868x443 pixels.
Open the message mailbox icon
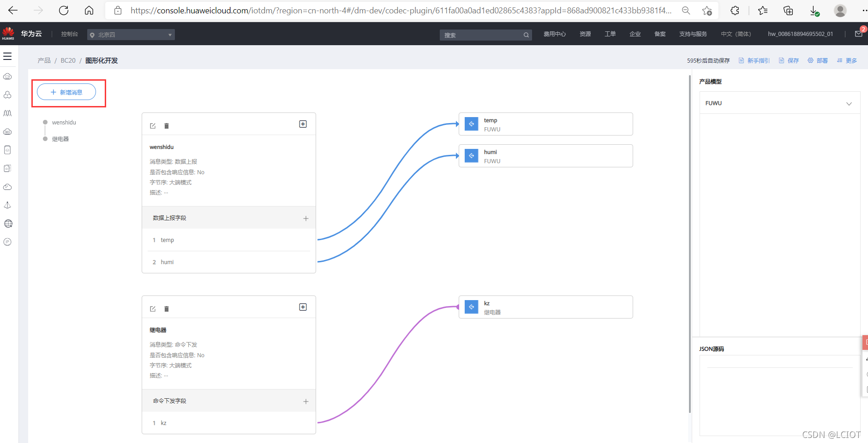[x=859, y=34]
